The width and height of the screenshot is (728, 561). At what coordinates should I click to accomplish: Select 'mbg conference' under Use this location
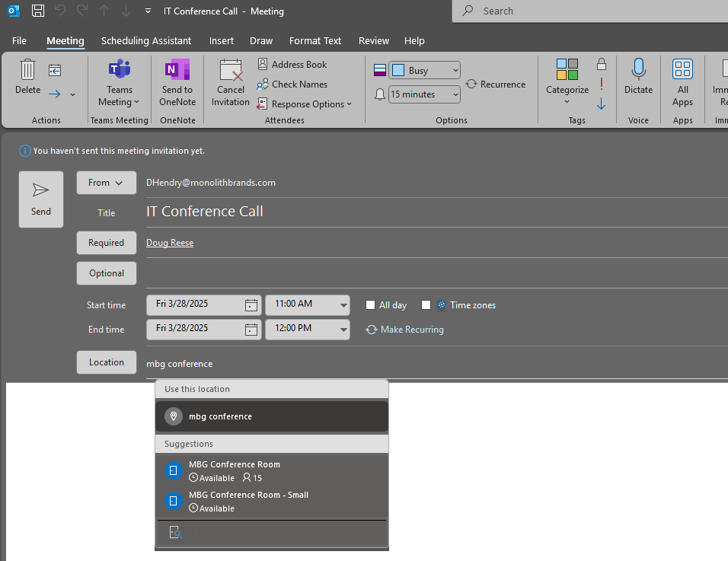point(272,416)
